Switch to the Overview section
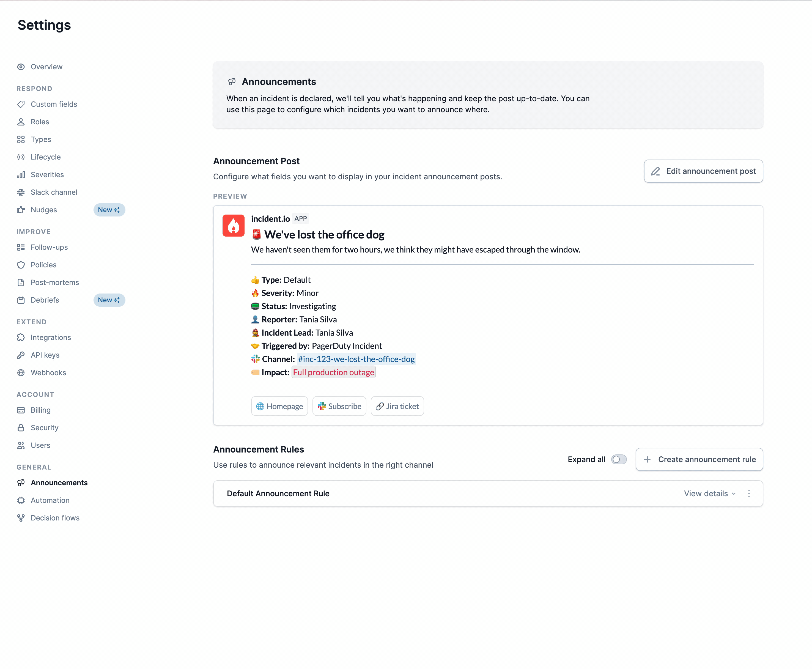This screenshot has width=812, height=669. click(46, 67)
